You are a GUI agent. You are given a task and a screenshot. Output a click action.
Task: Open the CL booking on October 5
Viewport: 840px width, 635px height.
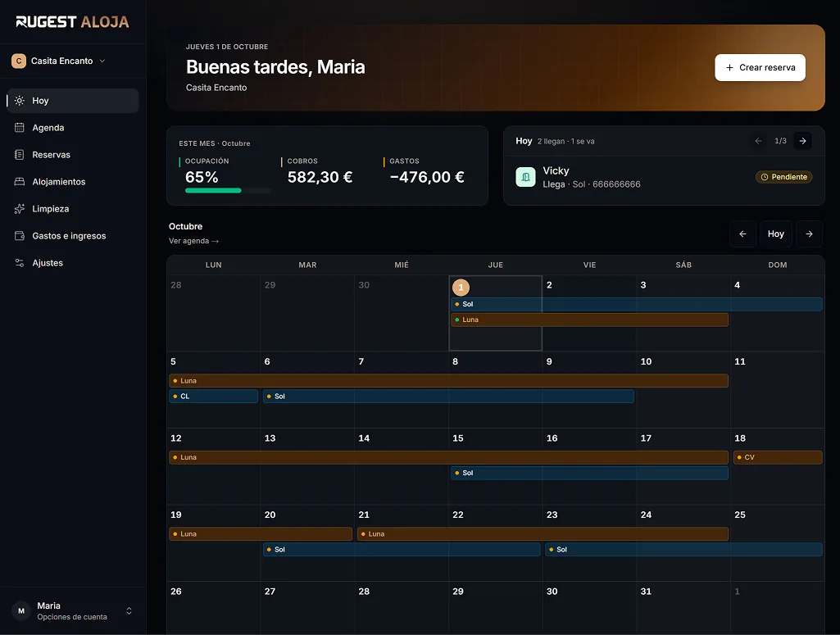tap(213, 397)
